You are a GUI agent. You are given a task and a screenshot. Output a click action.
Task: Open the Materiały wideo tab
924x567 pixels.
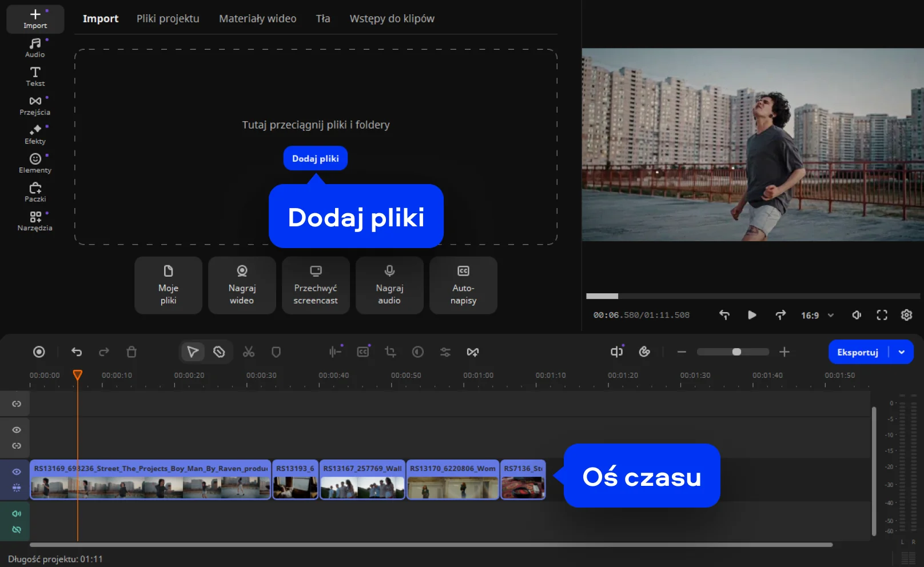pyautogui.click(x=257, y=18)
